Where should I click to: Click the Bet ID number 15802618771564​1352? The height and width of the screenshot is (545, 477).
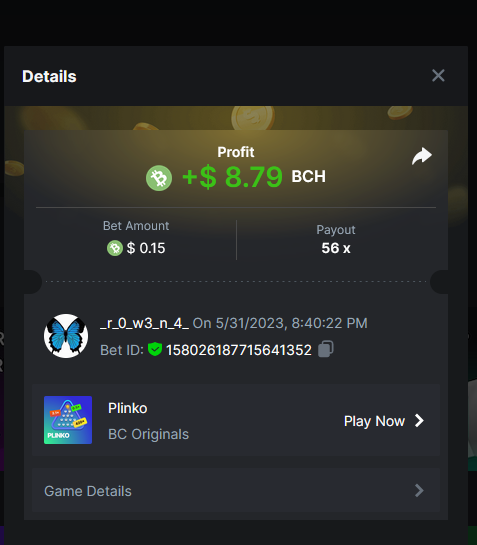click(239, 350)
